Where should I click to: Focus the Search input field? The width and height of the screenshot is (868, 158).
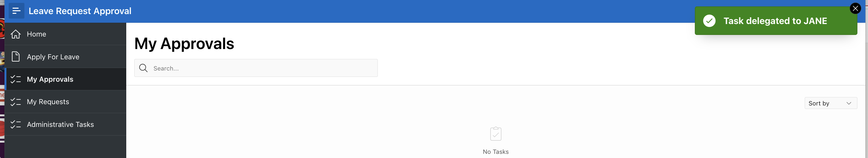[263, 68]
